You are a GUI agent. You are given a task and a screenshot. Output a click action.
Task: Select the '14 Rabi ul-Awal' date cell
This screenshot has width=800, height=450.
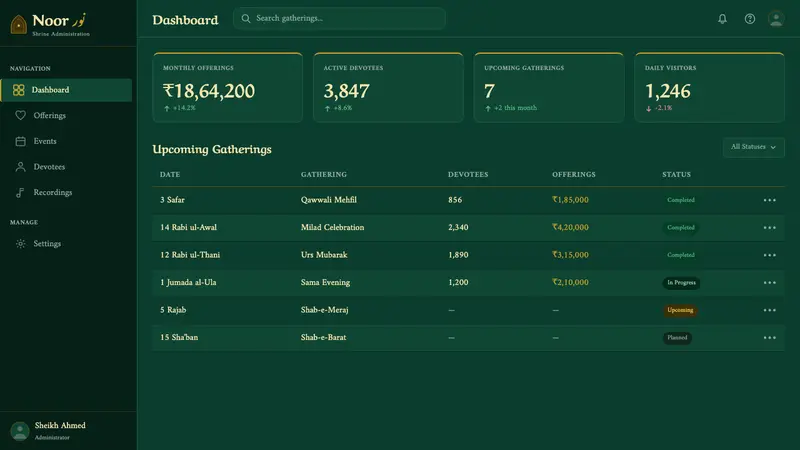(188, 228)
